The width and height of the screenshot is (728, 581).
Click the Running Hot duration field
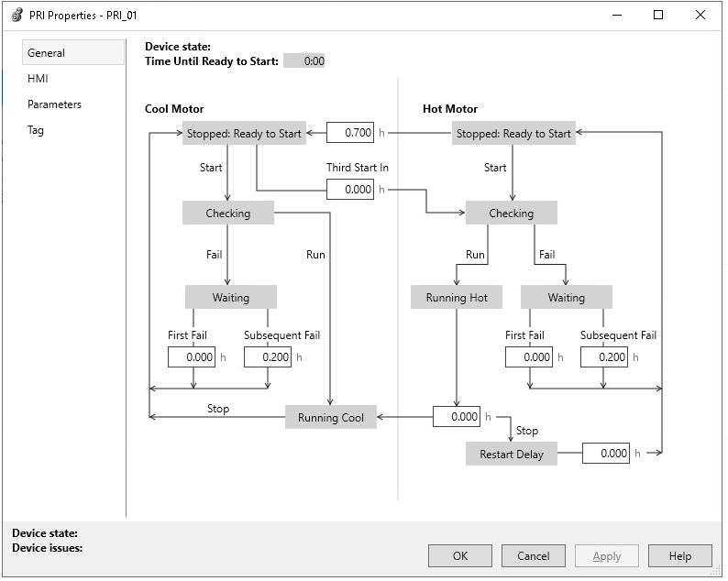pyautogui.click(x=457, y=417)
